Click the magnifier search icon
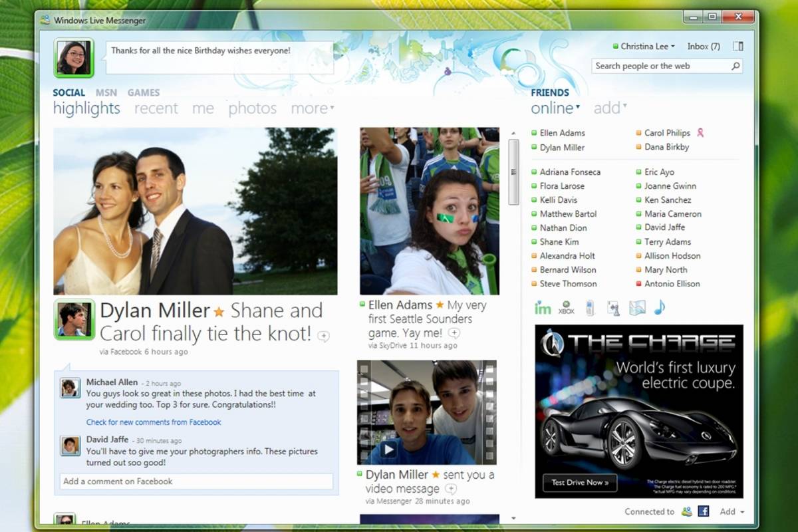The width and height of the screenshot is (798, 532). click(735, 66)
